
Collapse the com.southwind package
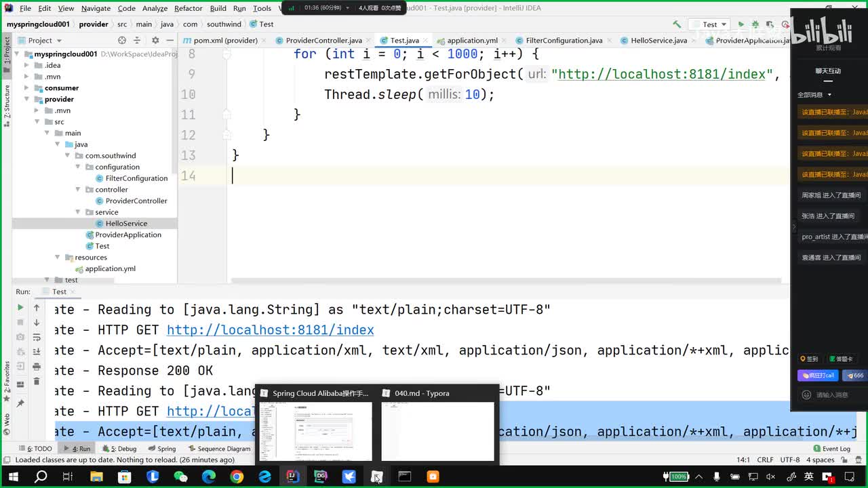click(67, 156)
